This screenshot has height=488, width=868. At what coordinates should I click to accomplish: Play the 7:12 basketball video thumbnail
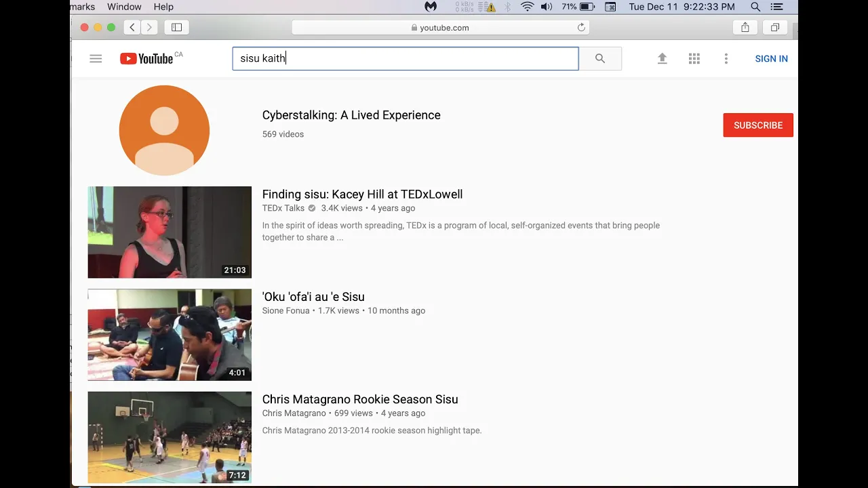(170, 437)
